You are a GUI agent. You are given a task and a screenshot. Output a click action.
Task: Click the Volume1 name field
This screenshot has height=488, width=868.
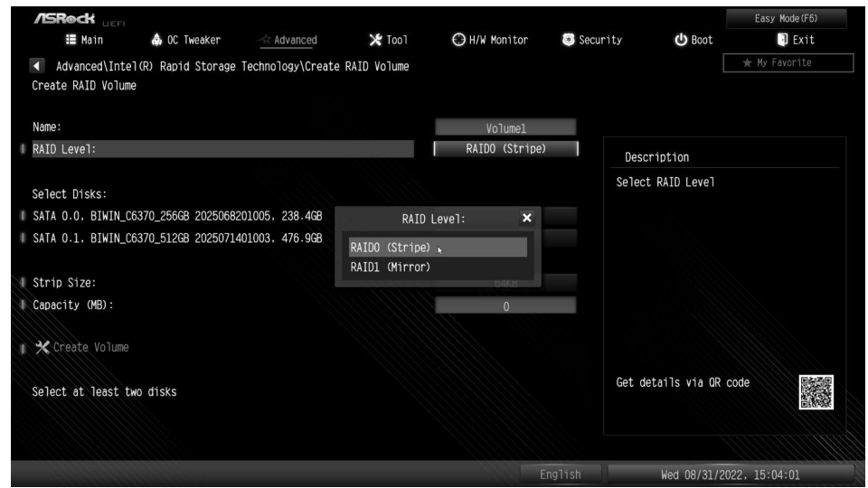click(x=505, y=128)
